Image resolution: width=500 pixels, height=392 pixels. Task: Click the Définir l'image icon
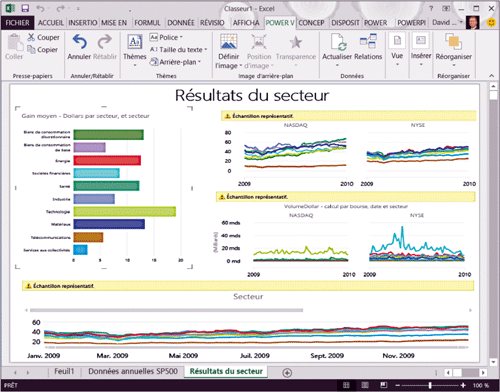[229, 42]
